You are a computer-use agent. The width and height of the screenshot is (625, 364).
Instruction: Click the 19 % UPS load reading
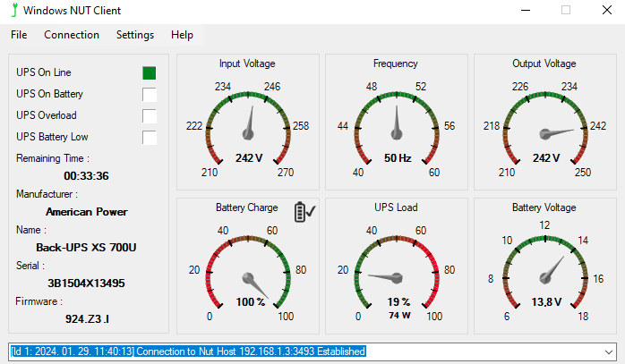pos(398,302)
